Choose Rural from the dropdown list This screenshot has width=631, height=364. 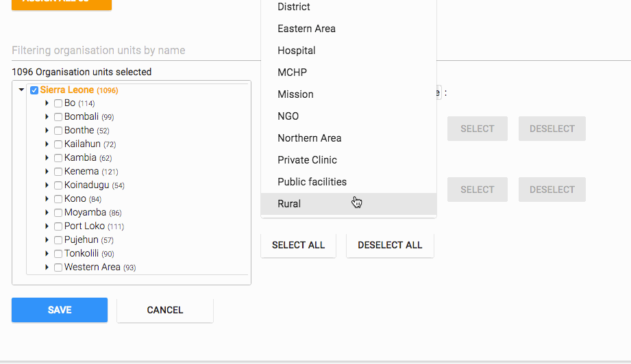pos(289,204)
